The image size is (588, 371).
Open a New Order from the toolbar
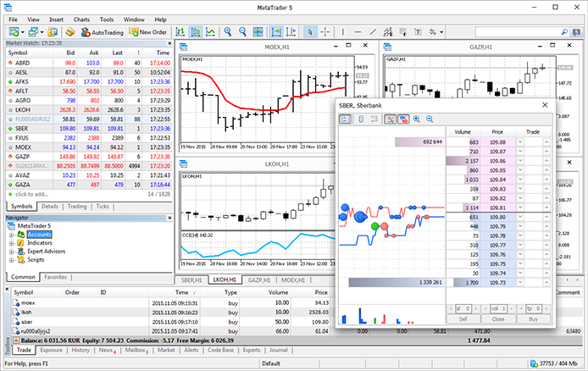pos(147,32)
